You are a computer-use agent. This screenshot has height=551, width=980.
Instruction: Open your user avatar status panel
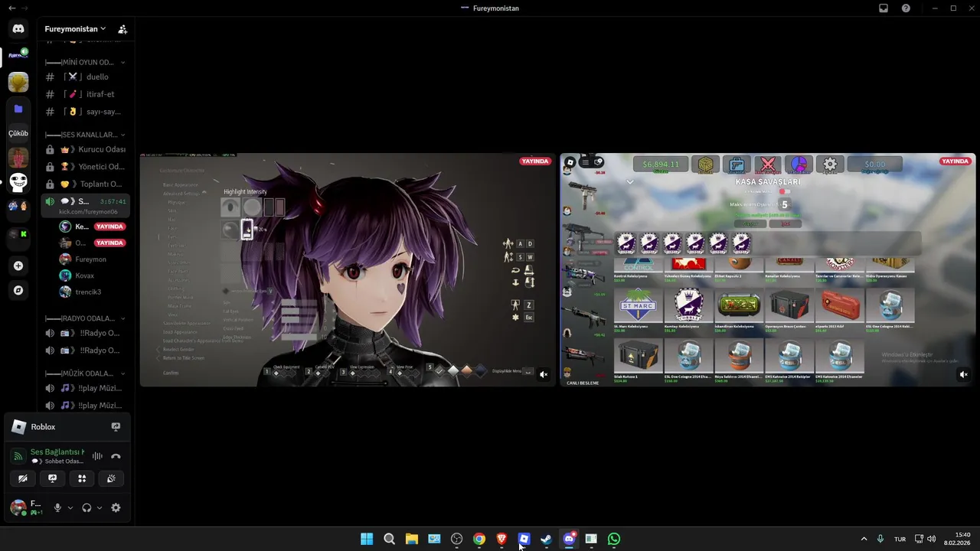point(27,507)
